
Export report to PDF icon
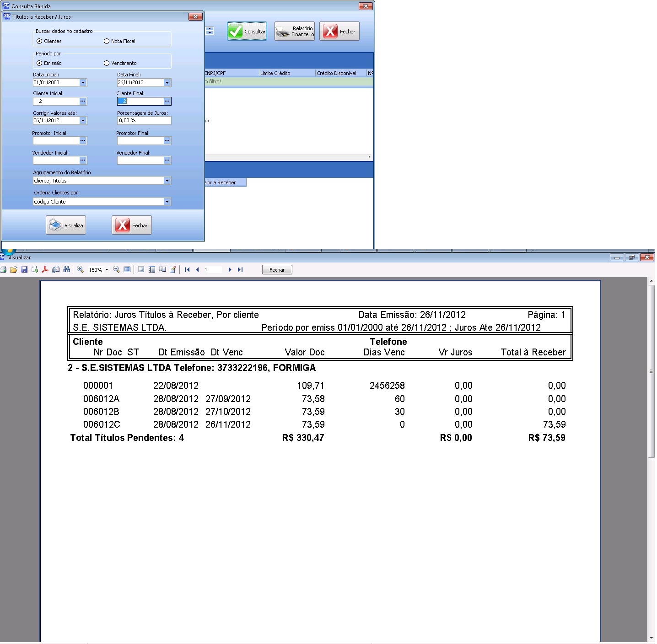coord(45,270)
